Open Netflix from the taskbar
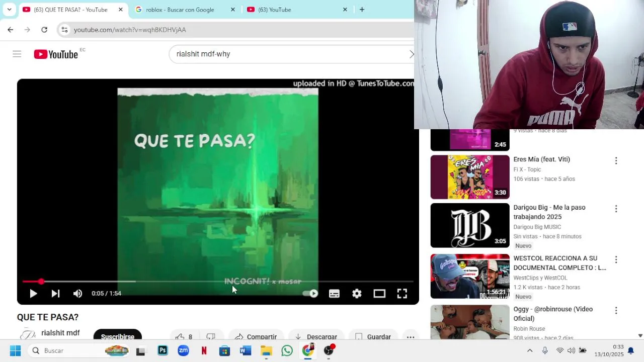 204,350
